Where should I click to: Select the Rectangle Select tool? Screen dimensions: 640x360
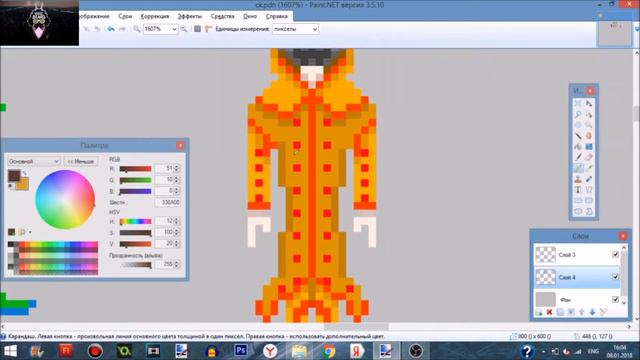pos(578,103)
